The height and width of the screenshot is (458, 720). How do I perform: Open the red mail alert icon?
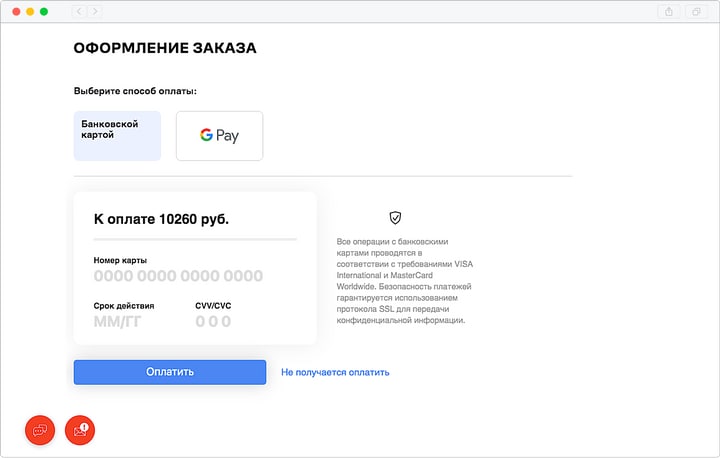pyautogui.click(x=80, y=430)
